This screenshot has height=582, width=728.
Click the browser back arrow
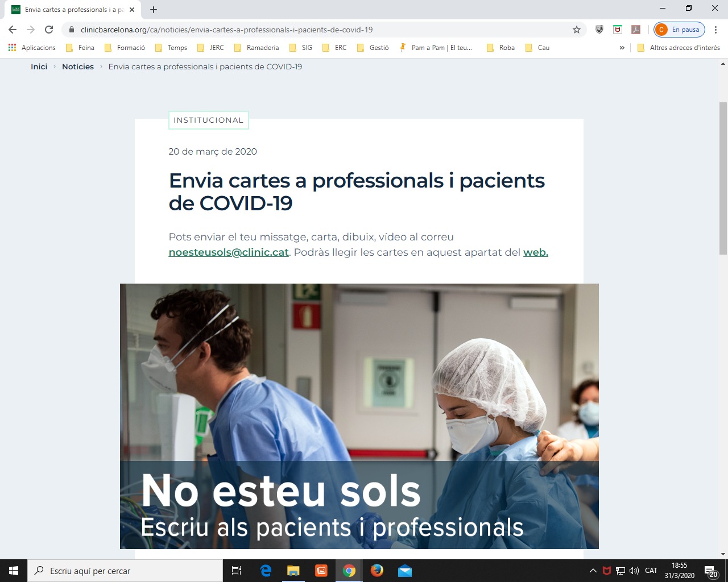[13, 30]
